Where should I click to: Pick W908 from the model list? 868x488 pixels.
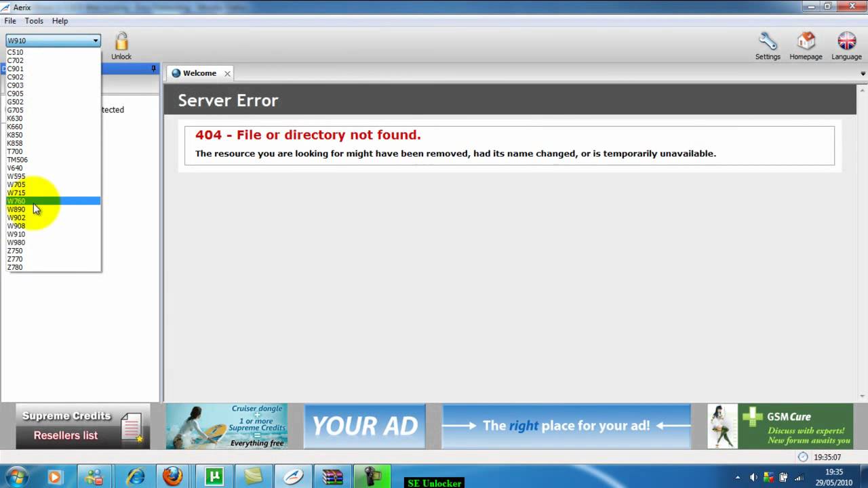pos(54,226)
